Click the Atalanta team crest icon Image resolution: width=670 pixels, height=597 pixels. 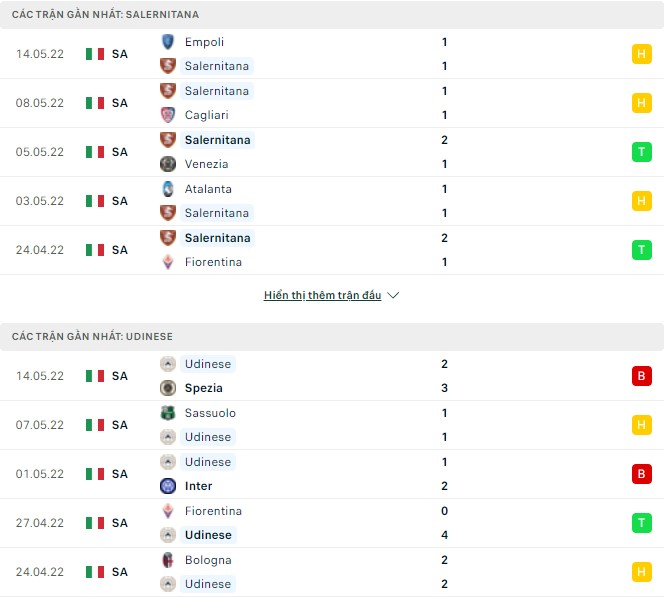click(168, 189)
